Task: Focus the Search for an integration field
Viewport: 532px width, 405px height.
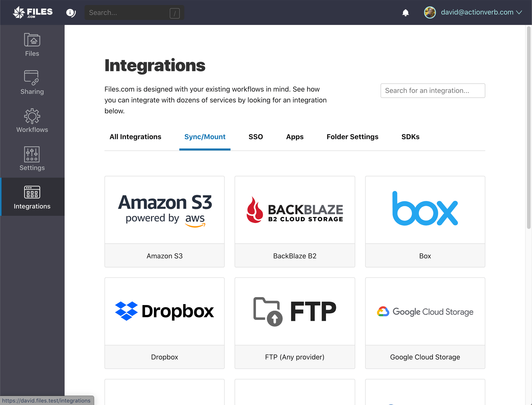Action: click(433, 91)
